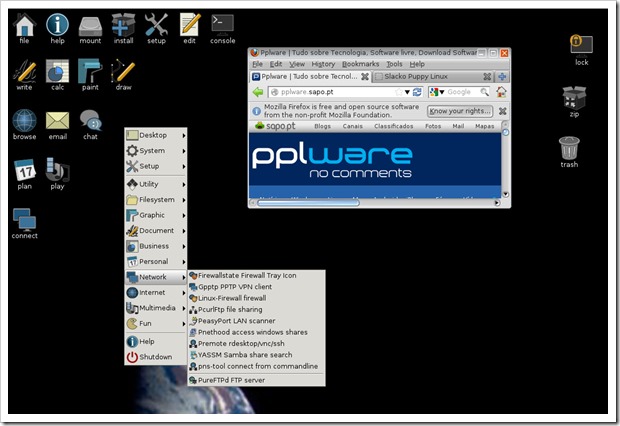Screen dimensions: 620x426
Task: Open the Mail link on sapo.pt bar
Action: point(458,126)
